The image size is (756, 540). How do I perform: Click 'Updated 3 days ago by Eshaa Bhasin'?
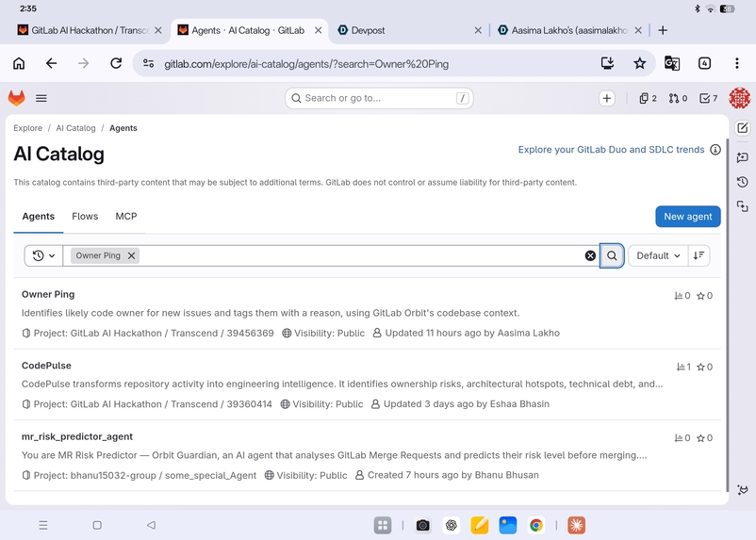point(467,404)
